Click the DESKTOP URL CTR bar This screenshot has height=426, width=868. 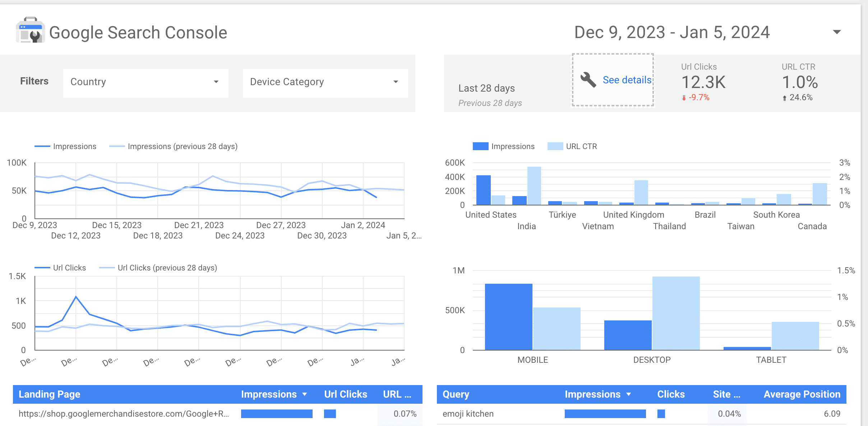[676, 313]
